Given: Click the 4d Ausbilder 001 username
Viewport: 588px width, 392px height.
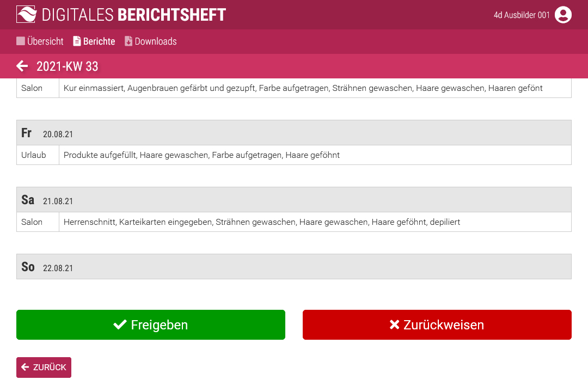Looking at the screenshot, I should [x=522, y=15].
